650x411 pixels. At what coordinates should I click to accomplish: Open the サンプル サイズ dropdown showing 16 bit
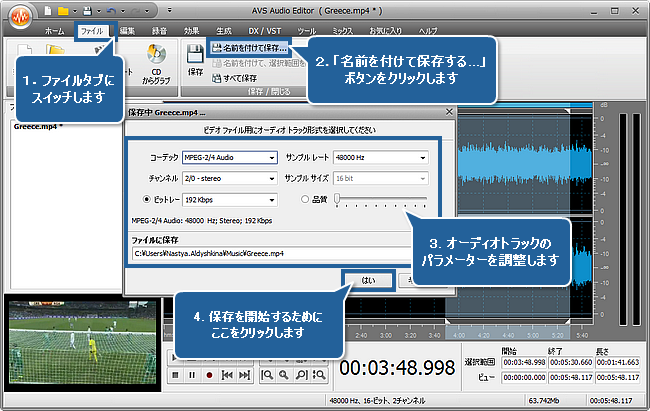tap(381, 178)
